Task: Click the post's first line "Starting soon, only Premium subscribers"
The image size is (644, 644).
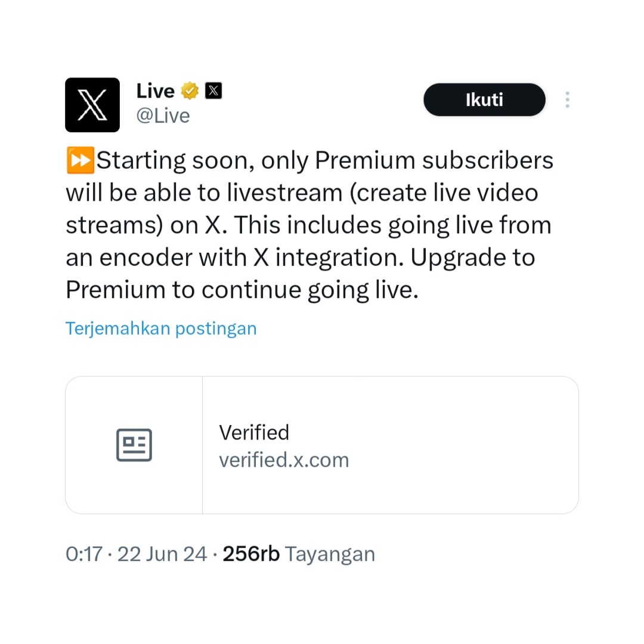Action: click(324, 161)
